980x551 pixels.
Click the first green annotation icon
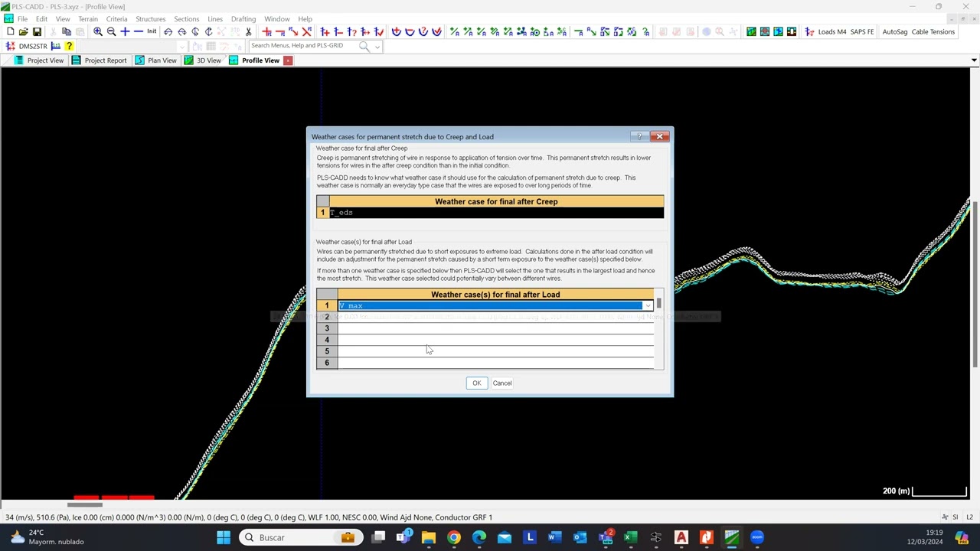(x=455, y=31)
